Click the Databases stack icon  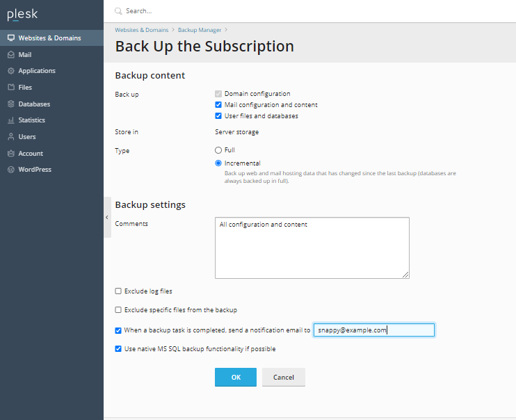pos(11,104)
